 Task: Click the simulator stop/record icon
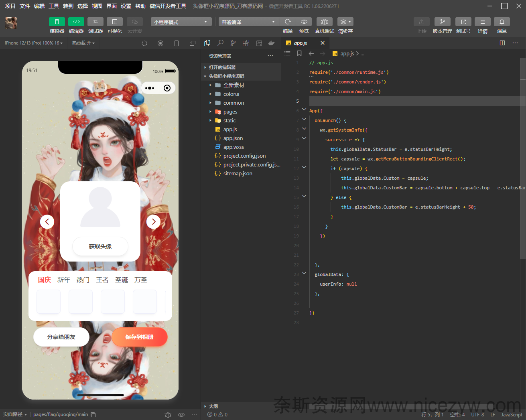160,43
